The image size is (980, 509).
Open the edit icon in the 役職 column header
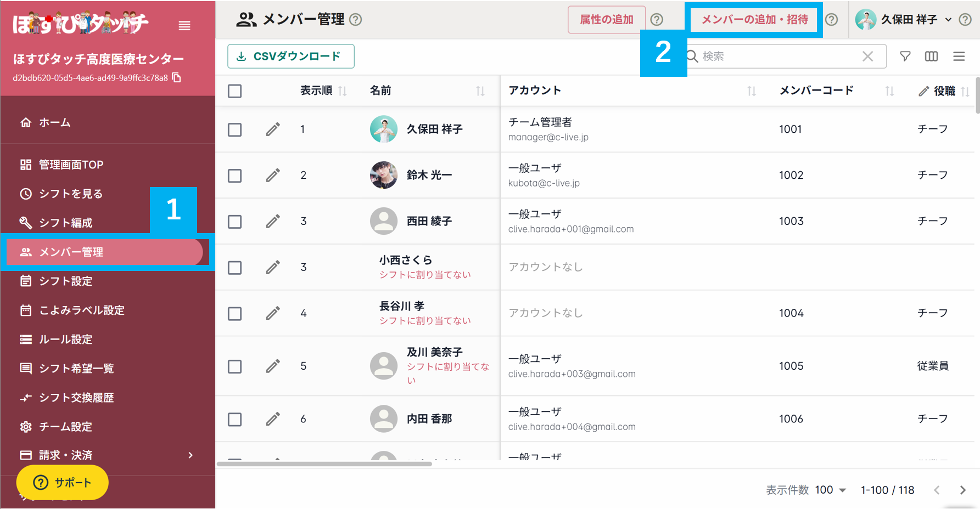923,91
